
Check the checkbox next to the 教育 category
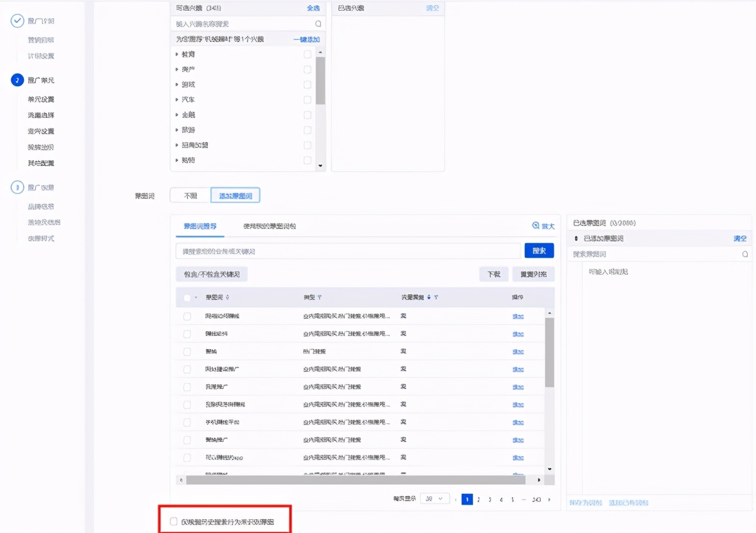[x=307, y=54]
